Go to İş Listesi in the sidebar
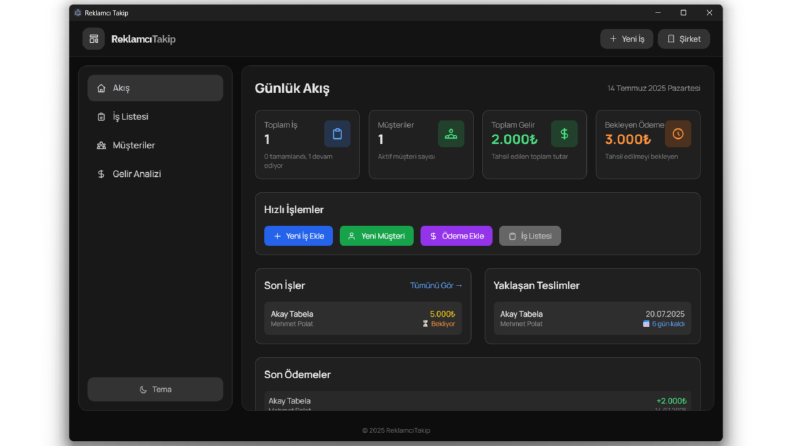793x446 pixels. (x=155, y=117)
